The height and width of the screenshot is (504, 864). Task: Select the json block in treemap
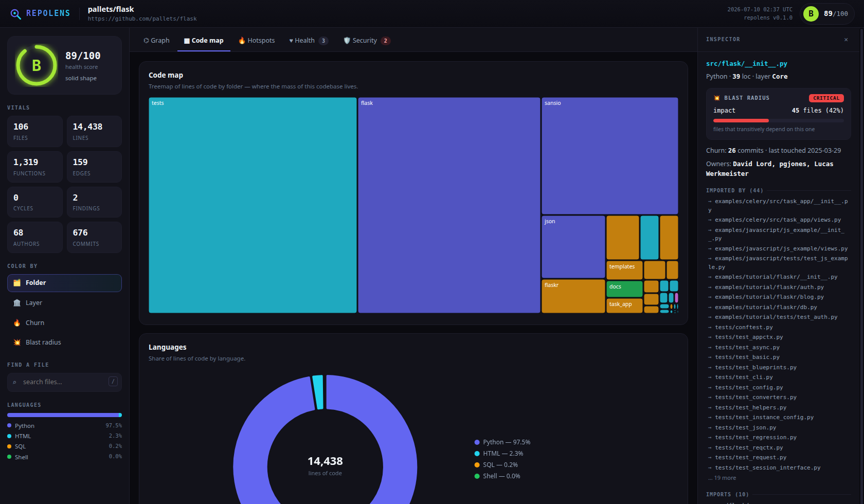tap(573, 247)
